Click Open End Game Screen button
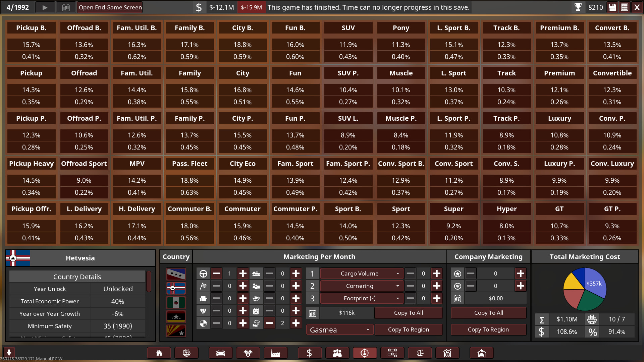This screenshot has height=362, width=644. tap(110, 7)
